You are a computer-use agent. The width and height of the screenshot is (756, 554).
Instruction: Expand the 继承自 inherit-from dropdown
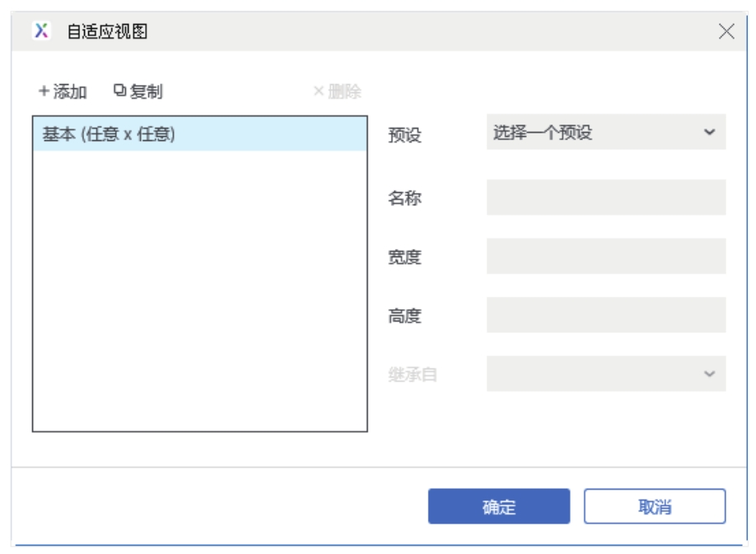[606, 373]
